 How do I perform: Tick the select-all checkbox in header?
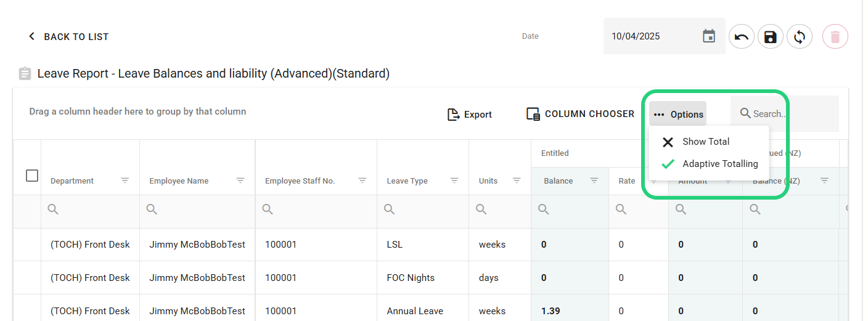pos(32,176)
